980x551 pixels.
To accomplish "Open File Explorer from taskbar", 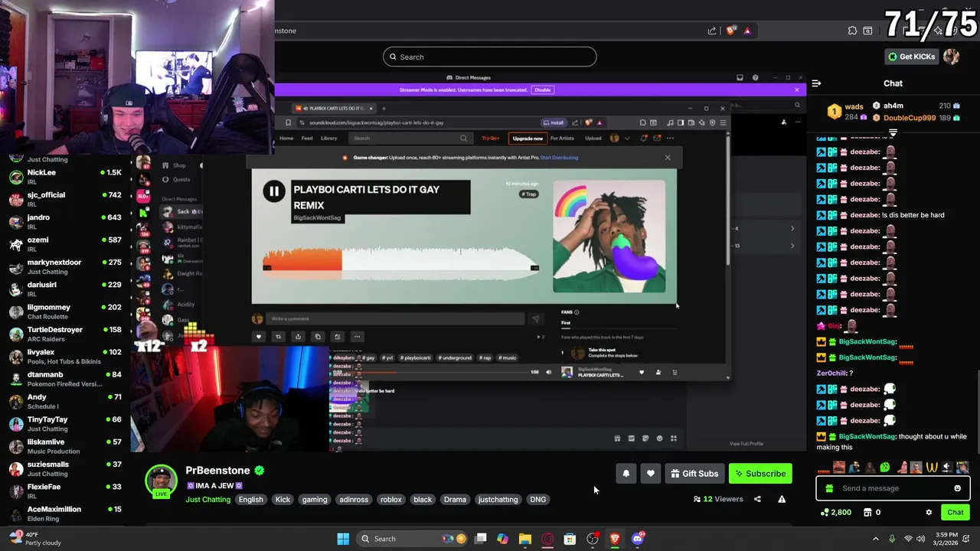I will (x=525, y=539).
